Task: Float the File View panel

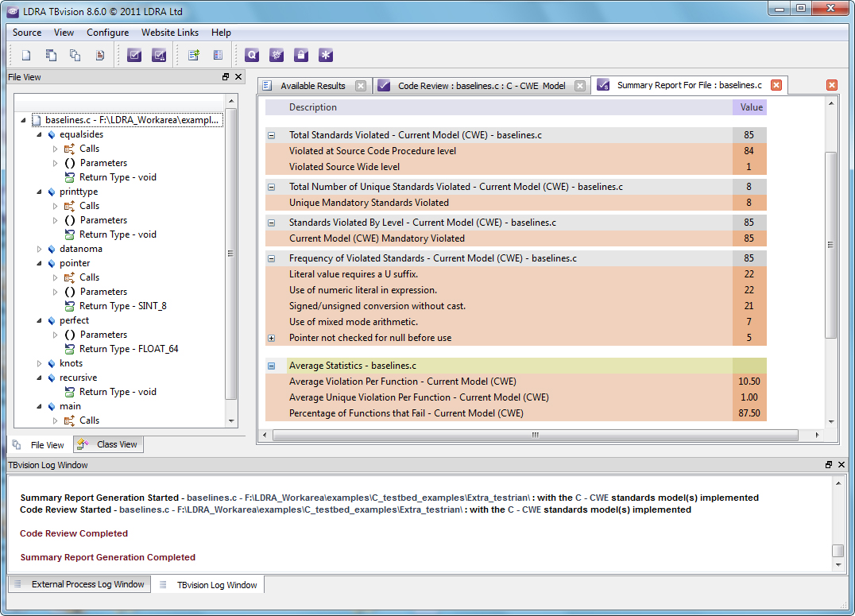Action: coord(226,77)
